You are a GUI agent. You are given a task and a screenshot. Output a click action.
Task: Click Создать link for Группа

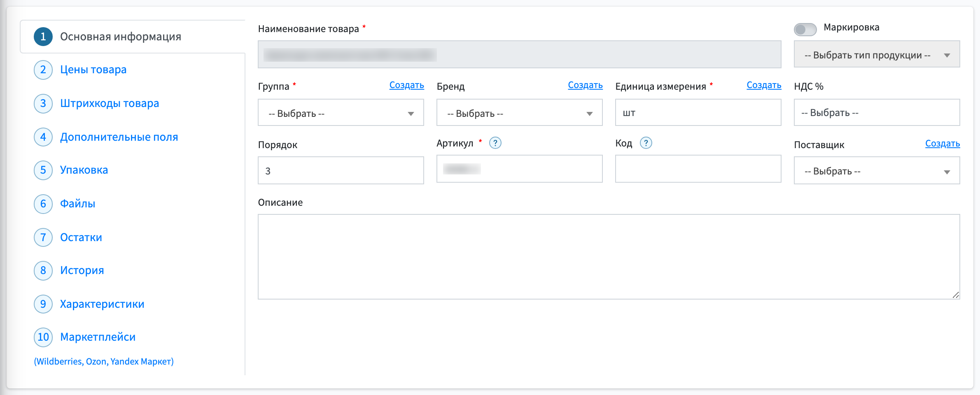click(x=406, y=85)
